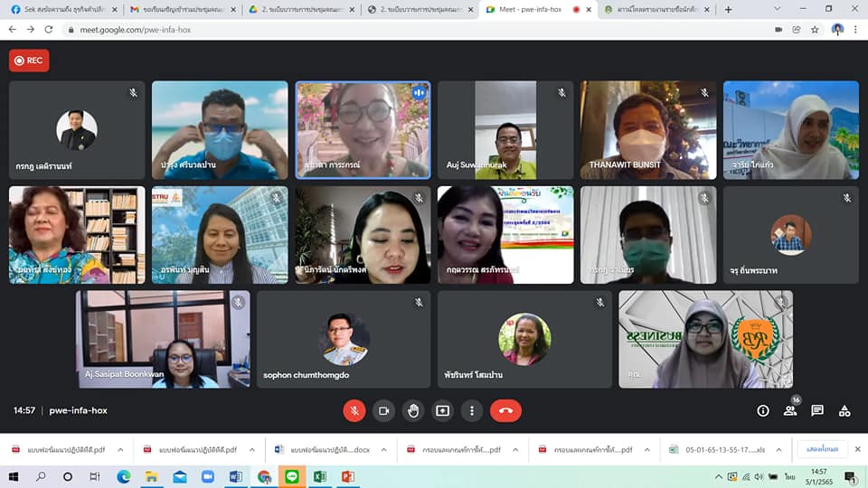Click the share page icon in address bar
The width and height of the screenshot is (868, 488).
click(797, 29)
